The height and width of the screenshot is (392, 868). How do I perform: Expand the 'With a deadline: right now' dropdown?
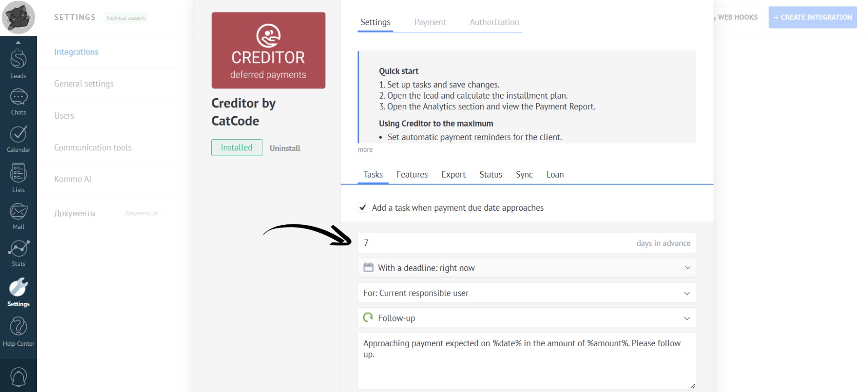[526, 268]
